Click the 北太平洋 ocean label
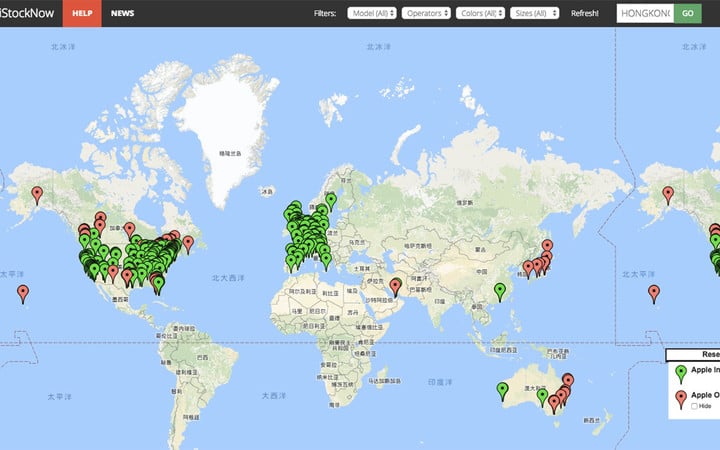Viewport: 720px width, 450px height. [x=638, y=274]
